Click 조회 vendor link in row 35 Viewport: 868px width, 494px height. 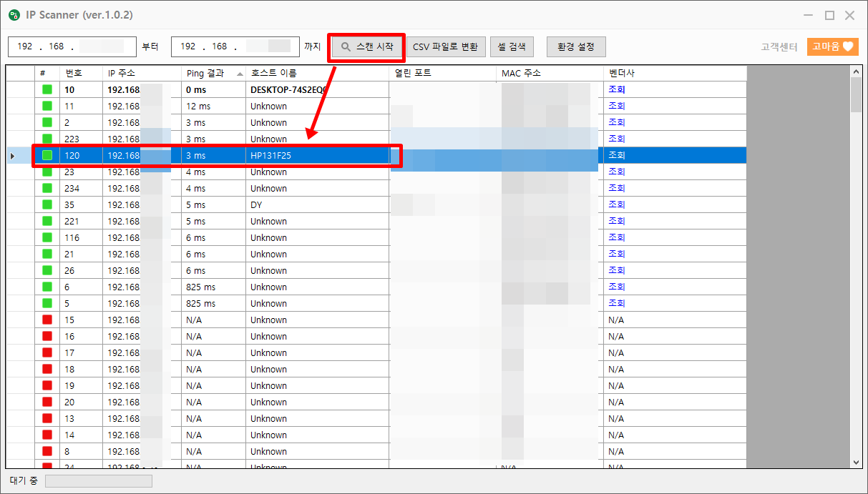click(x=616, y=205)
